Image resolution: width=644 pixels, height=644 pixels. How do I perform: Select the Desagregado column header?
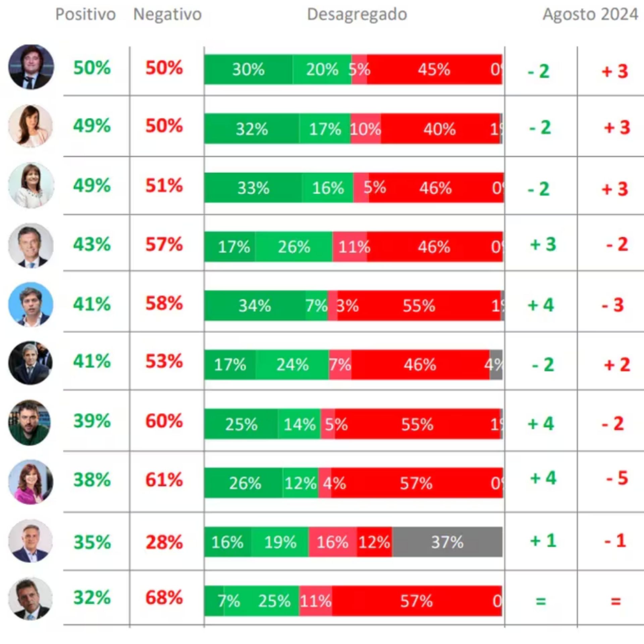point(357,14)
